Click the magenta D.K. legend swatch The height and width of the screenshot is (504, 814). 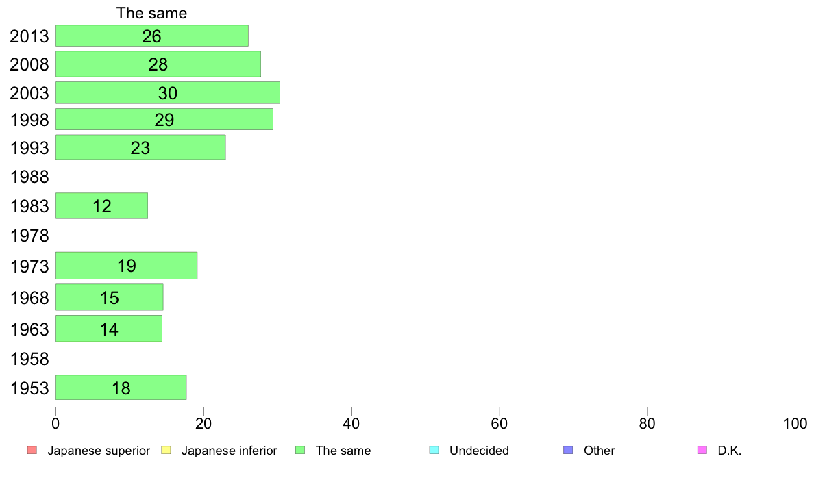[702, 450]
